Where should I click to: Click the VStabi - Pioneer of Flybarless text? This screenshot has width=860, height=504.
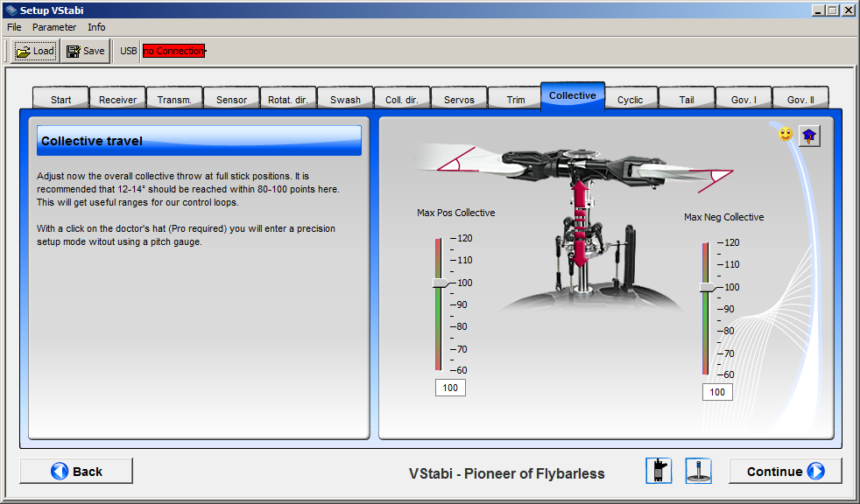click(507, 473)
